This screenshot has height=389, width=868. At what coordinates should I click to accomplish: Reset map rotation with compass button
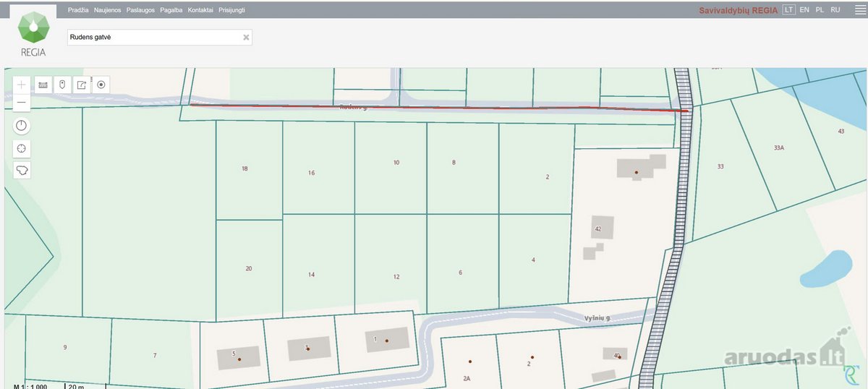(x=22, y=126)
